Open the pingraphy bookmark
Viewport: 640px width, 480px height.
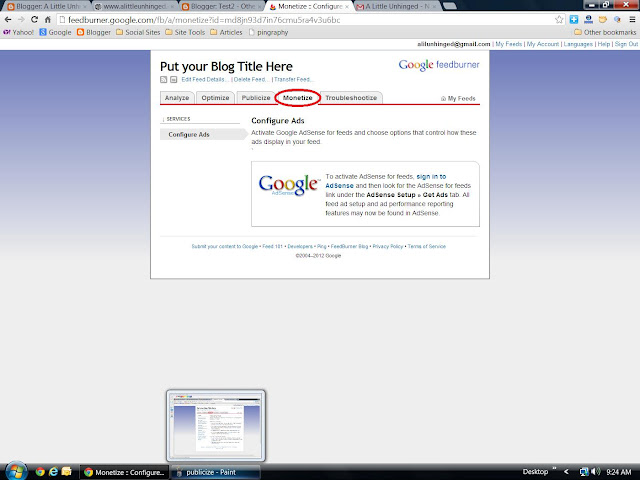point(268,32)
